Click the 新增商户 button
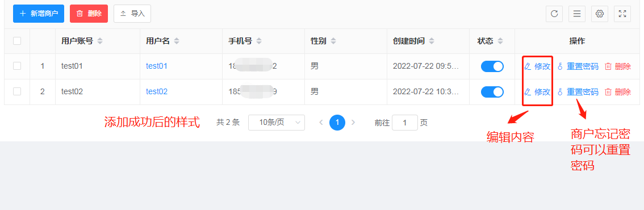This screenshot has height=210, width=644. point(39,14)
